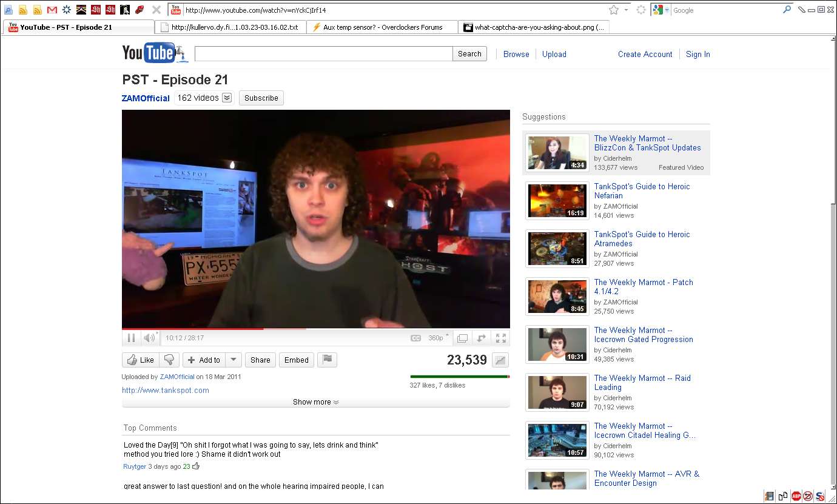Click Create Account link
This screenshot has height=504, width=837.
click(645, 54)
